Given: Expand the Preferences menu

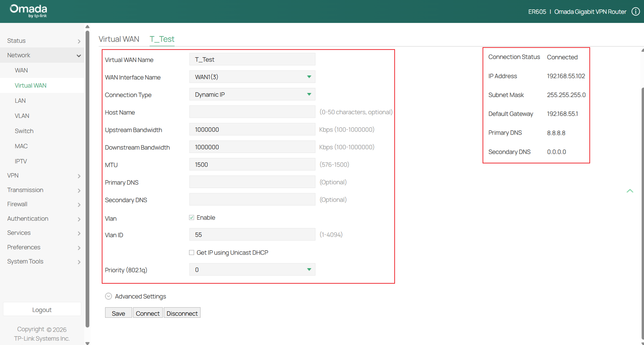Looking at the screenshot, I should point(42,247).
